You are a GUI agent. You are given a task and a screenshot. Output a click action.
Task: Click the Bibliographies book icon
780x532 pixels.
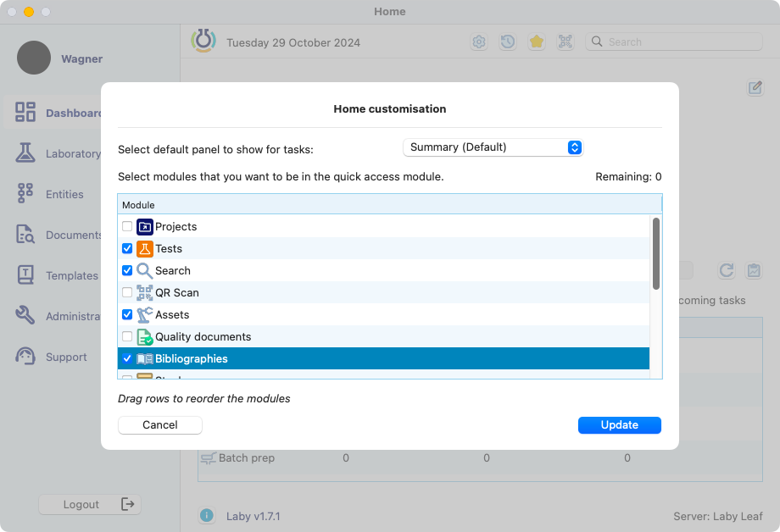tap(145, 358)
